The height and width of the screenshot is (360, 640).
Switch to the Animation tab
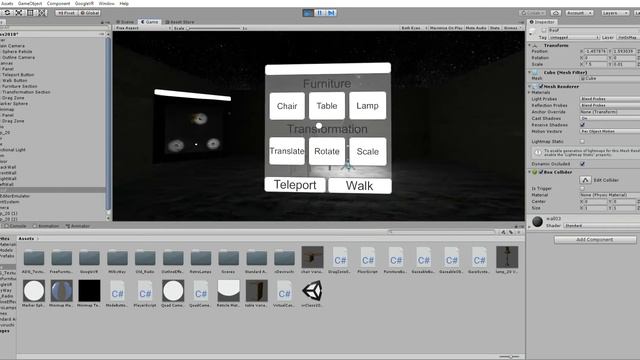tap(46, 226)
